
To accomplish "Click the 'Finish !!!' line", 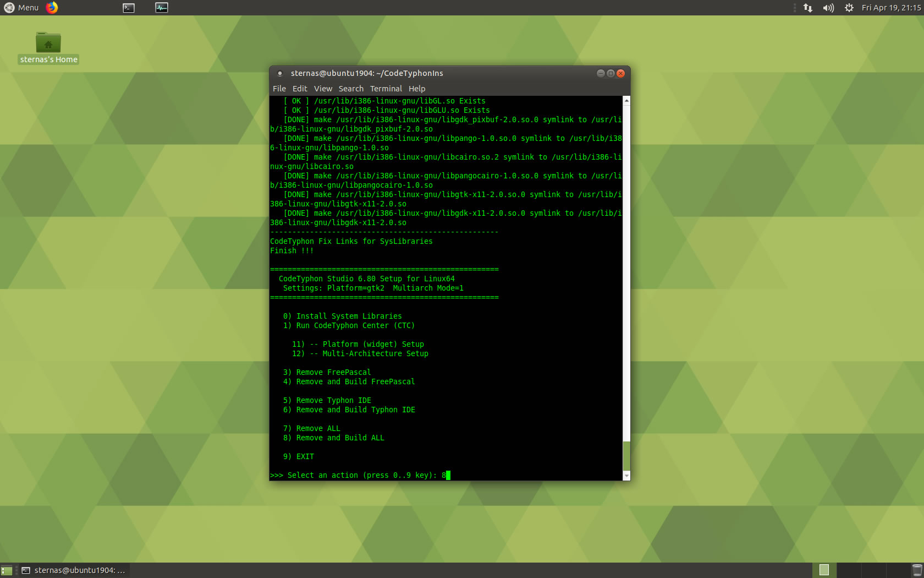I will (292, 251).
